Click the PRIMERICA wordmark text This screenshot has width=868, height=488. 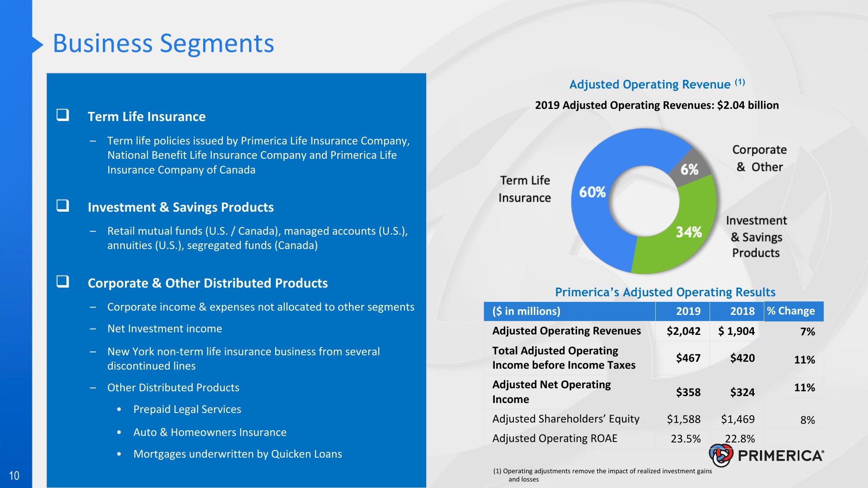(781, 456)
